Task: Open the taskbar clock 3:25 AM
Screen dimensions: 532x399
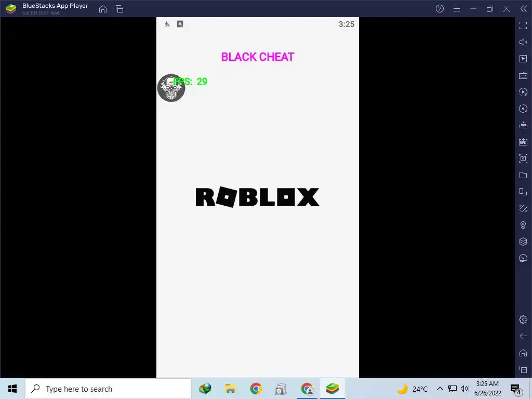Action: (x=487, y=389)
